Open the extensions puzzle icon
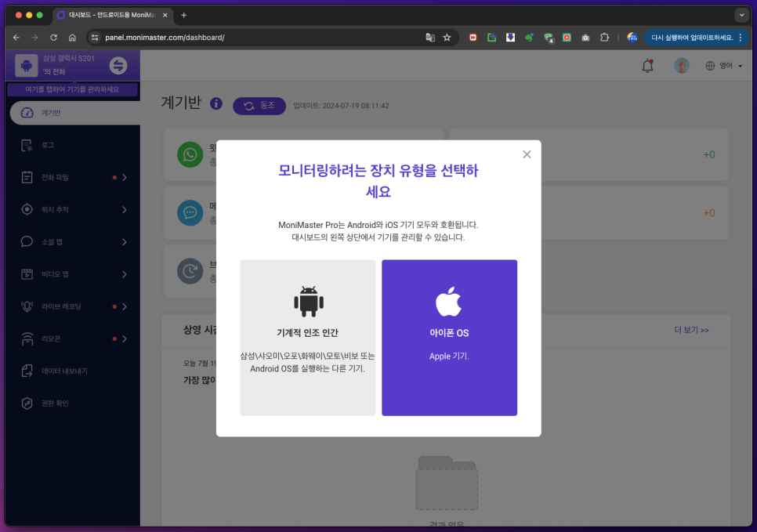 (604, 38)
